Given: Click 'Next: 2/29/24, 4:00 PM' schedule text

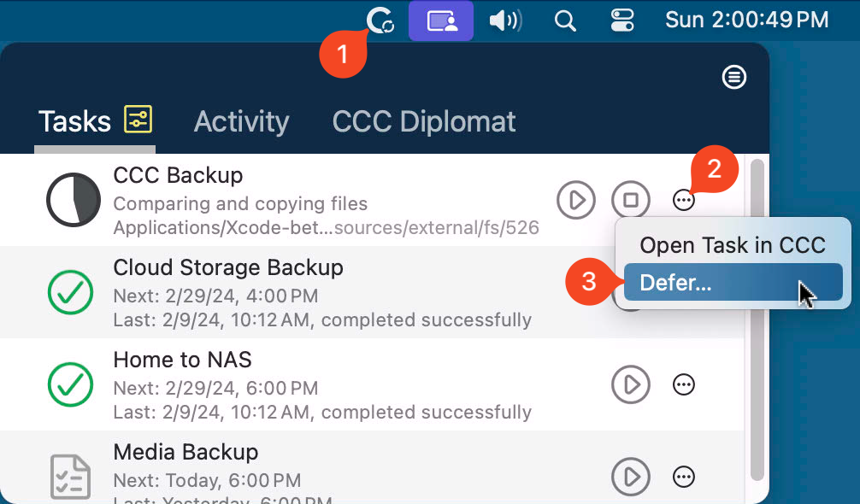Looking at the screenshot, I should pyautogui.click(x=215, y=296).
